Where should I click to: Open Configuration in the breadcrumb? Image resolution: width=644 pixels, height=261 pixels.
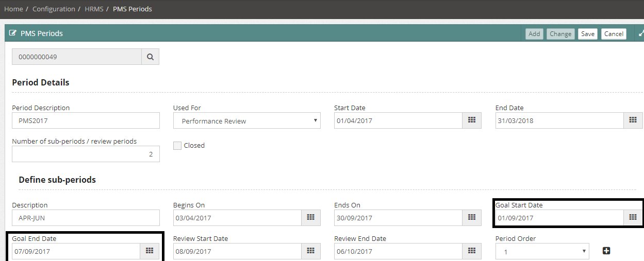[x=54, y=9]
